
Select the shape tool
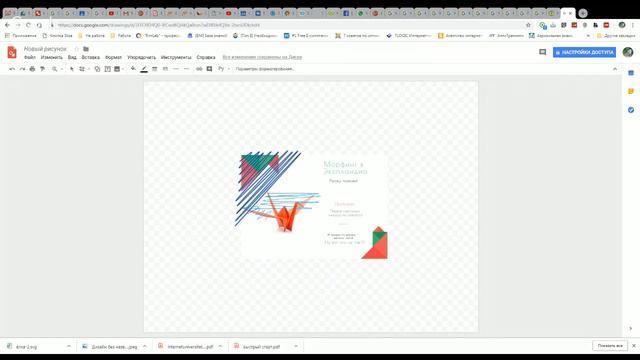click(97, 69)
